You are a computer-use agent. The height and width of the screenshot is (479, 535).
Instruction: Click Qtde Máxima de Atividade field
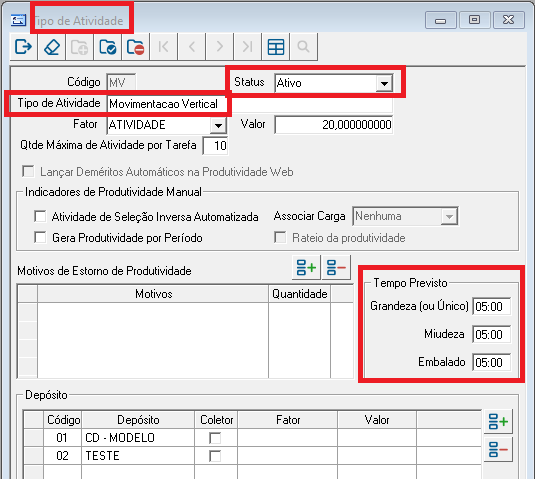click(x=215, y=146)
